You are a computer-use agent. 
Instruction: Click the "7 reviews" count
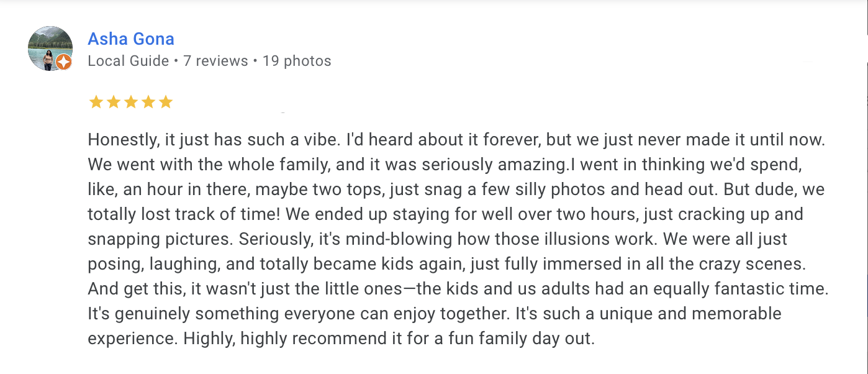point(215,61)
